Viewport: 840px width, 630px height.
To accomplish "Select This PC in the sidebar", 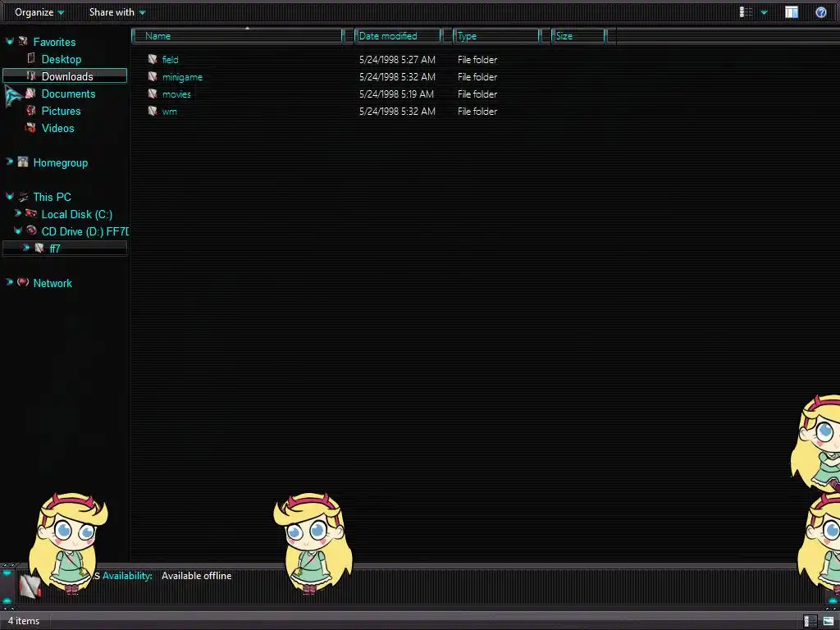I will [52, 197].
